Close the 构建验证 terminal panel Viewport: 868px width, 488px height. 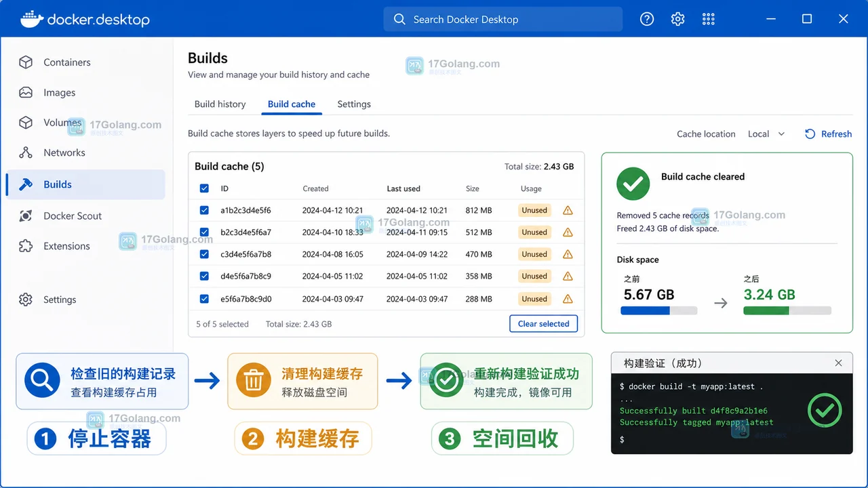pos(838,363)
